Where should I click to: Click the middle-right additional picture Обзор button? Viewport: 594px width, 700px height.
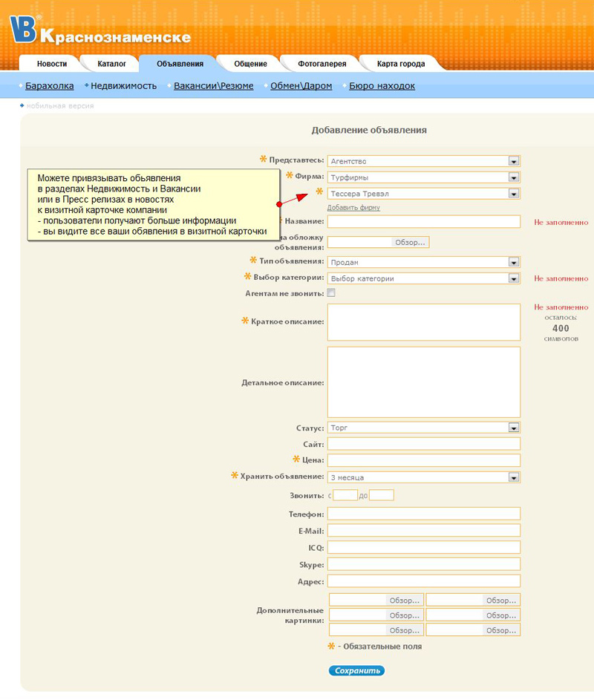501,615
